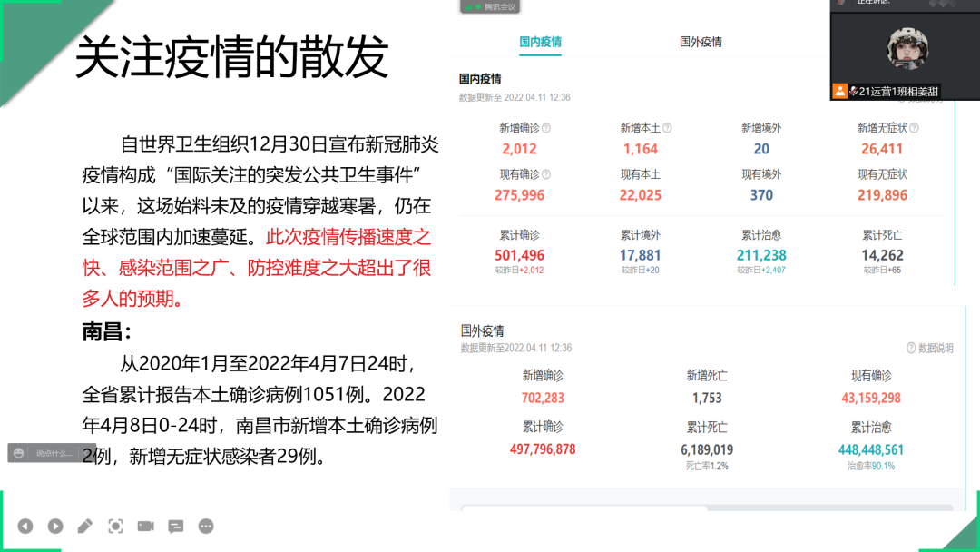The height and width of the screenshot is (552, 980).
Task: Open the subtitles/comments bubble icon
Action: (x=176, y=526)
